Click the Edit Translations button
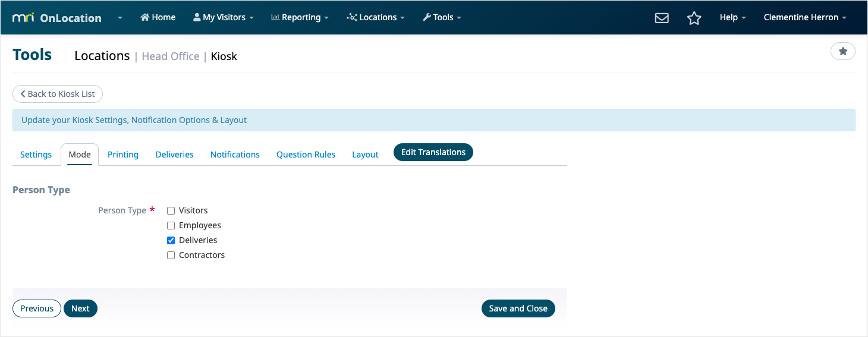868x337 pixels. coord(433,152)
